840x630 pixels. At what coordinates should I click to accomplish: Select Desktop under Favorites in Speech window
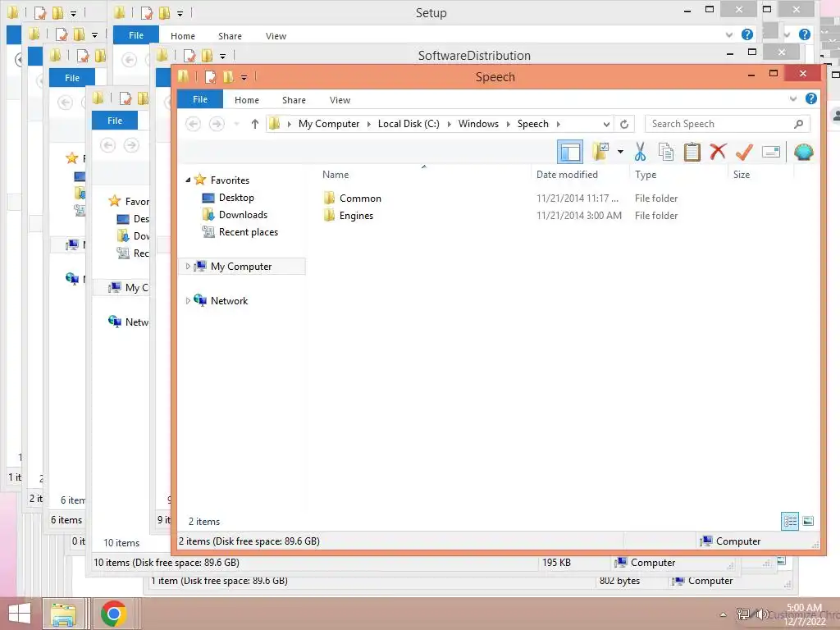(236, 198)
